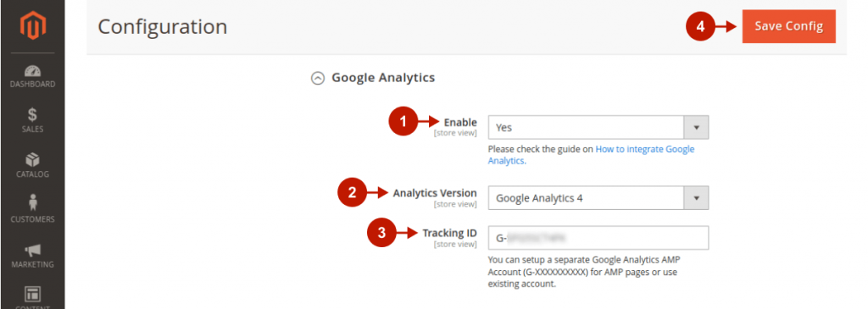Click the Enable field label

(x=460, y=122)
